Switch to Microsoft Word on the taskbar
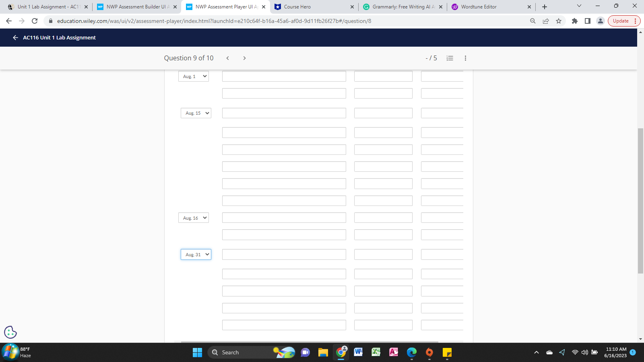This screenshot has width=644, height=362. (359, 352)
